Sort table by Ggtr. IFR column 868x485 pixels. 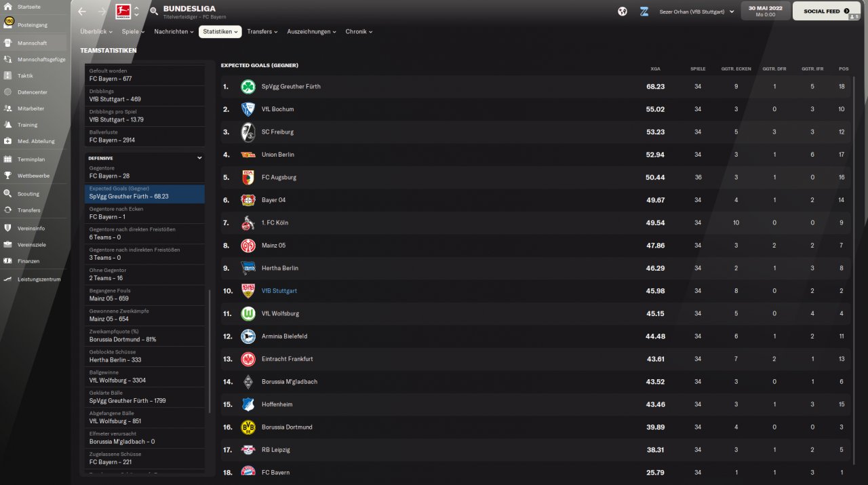pos(812,69)
